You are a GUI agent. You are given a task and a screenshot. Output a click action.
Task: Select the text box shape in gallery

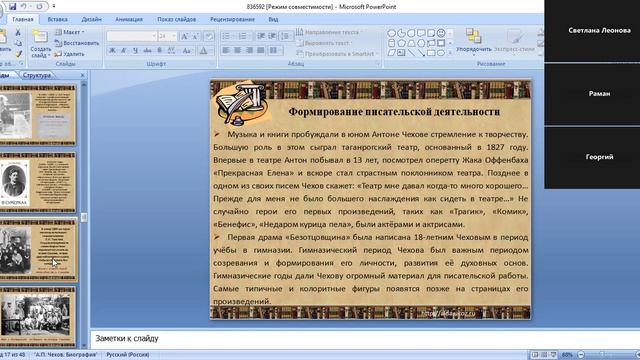(401, 53)
